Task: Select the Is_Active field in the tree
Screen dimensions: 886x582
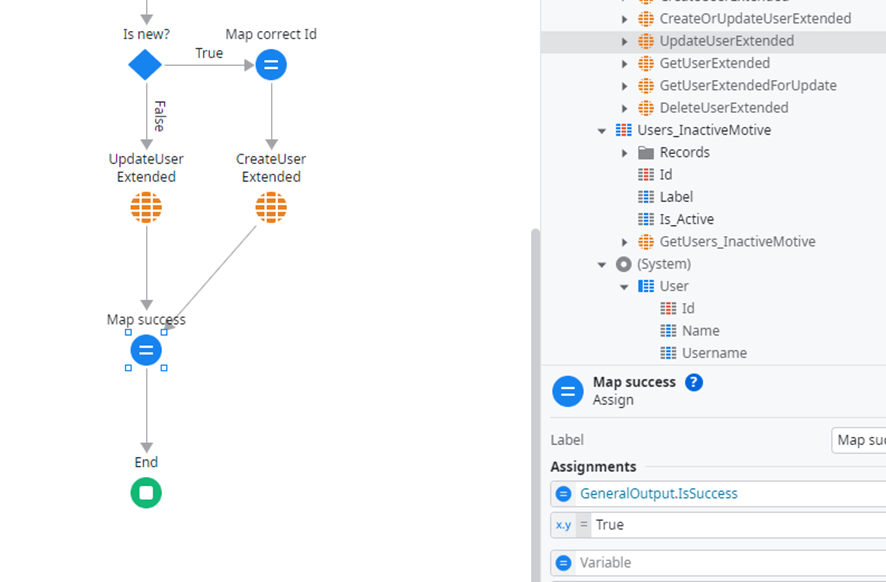Action: (x=686, y=218)
